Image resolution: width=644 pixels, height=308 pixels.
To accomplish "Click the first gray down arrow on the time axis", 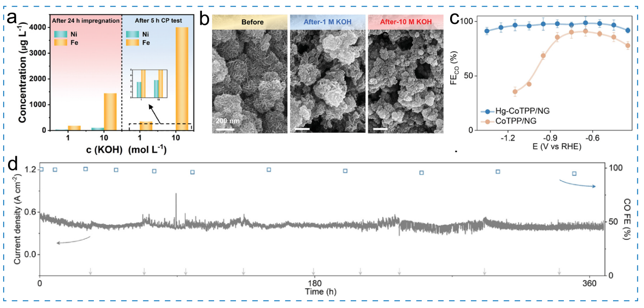I will (90, 271).
